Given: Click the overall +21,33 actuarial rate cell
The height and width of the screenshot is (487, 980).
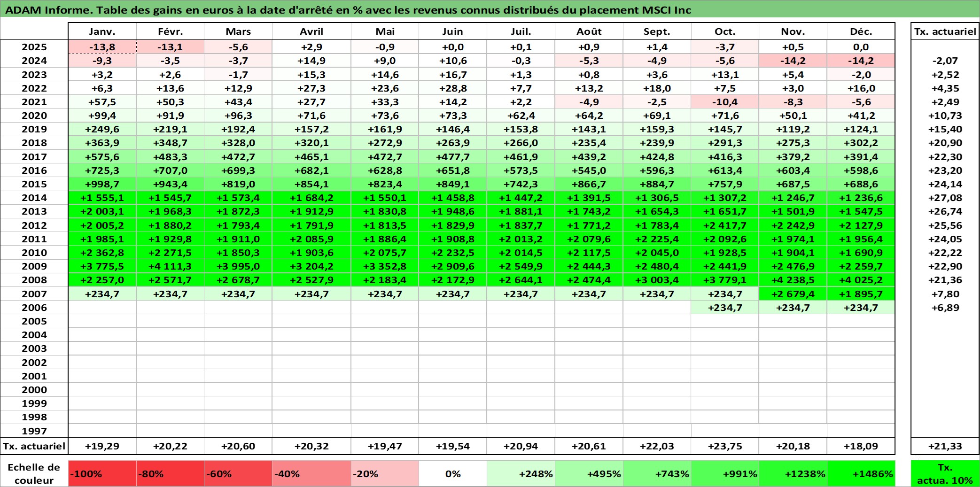Looking at the screenshot, I should click(945, 446).
